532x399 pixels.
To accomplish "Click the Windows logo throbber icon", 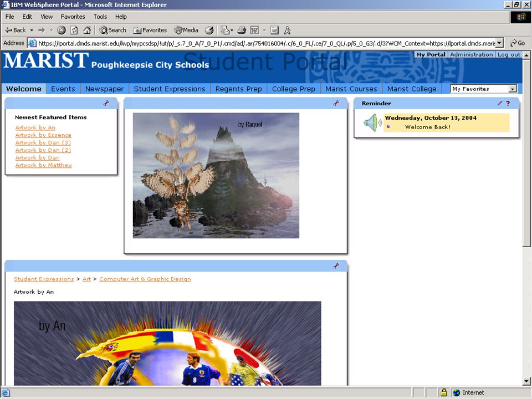I will [520, 17].
